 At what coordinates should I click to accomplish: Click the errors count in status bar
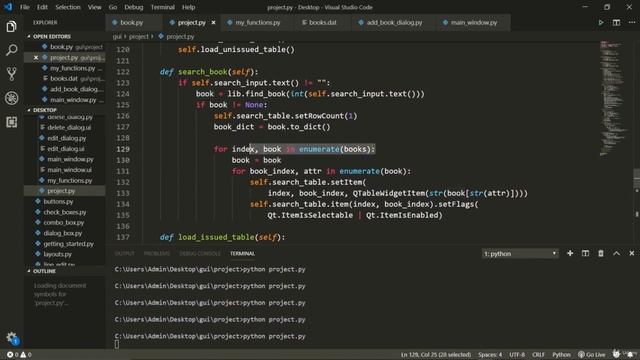tap(13, 355)
